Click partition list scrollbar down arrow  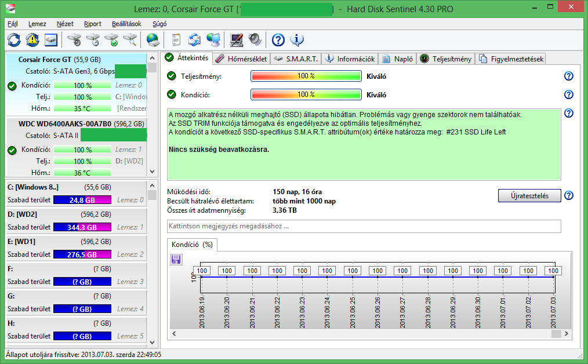pyautogui.click(x=152, y=342)
